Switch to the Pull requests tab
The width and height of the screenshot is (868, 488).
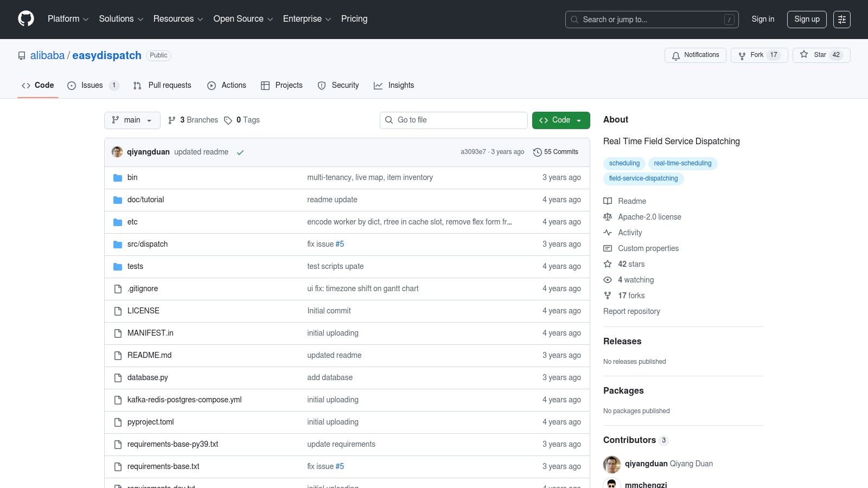[x=162, y=86]
